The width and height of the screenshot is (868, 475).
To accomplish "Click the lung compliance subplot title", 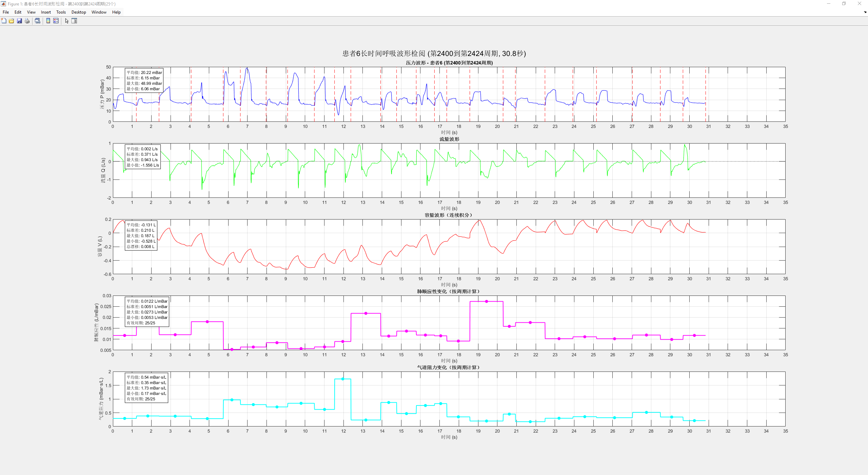I will pos(449,291).
